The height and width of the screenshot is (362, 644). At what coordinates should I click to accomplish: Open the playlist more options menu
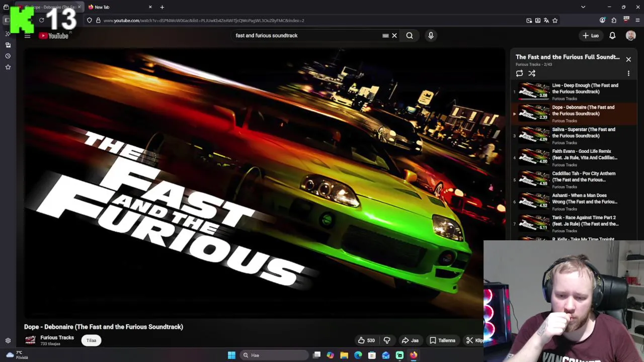pos(628,73)
